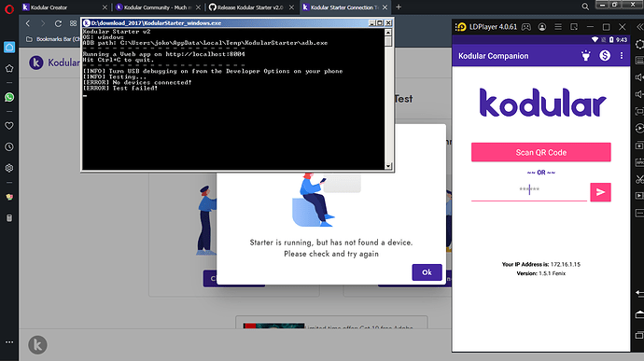Click the Kodular logo in page header

pyautogui.click(x=36, y=62)
